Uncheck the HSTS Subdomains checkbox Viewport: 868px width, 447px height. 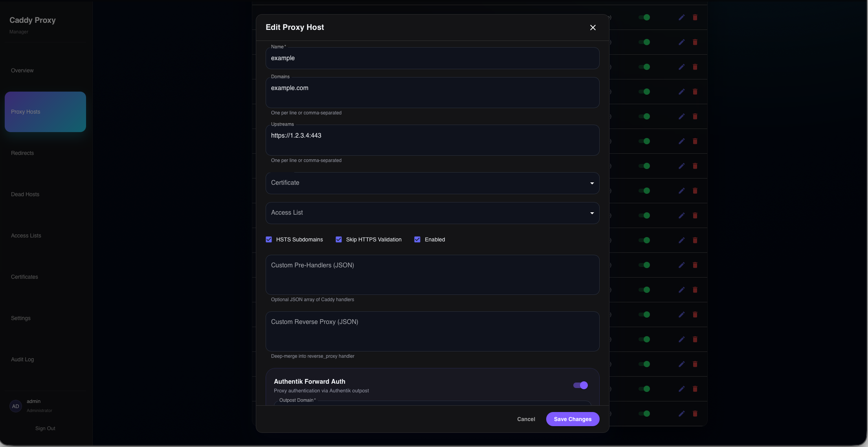point(269,239)
